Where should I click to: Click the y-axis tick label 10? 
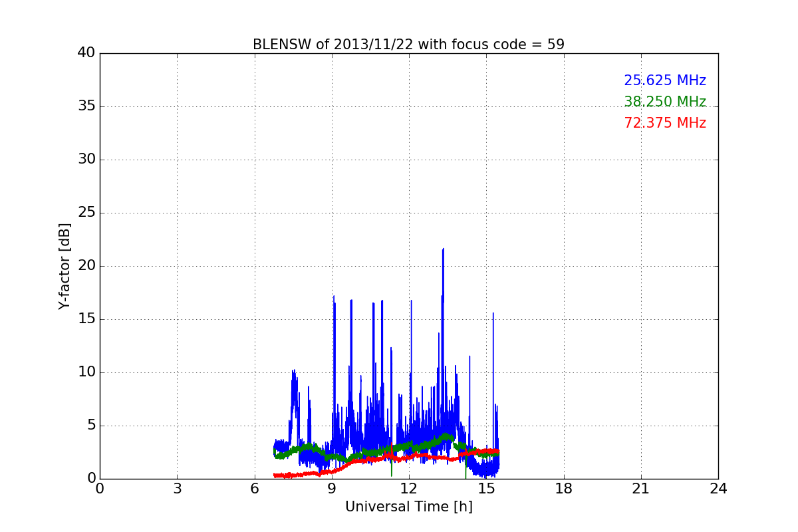click(86, 372)
